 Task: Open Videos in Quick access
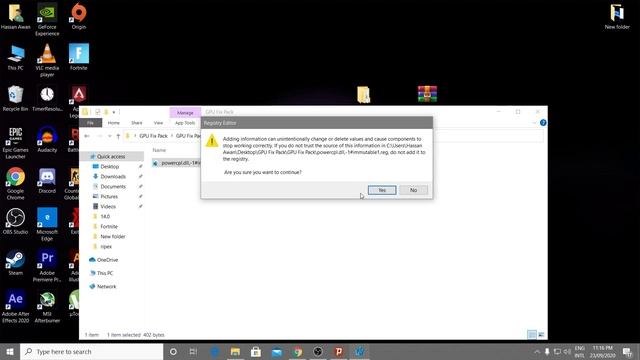[x=108, y=207]
